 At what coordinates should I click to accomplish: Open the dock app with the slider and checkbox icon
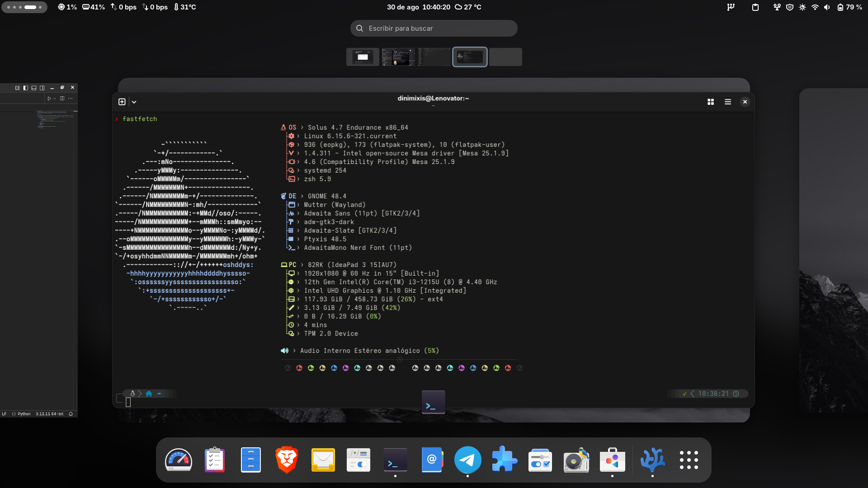click(x=540, y=460)
